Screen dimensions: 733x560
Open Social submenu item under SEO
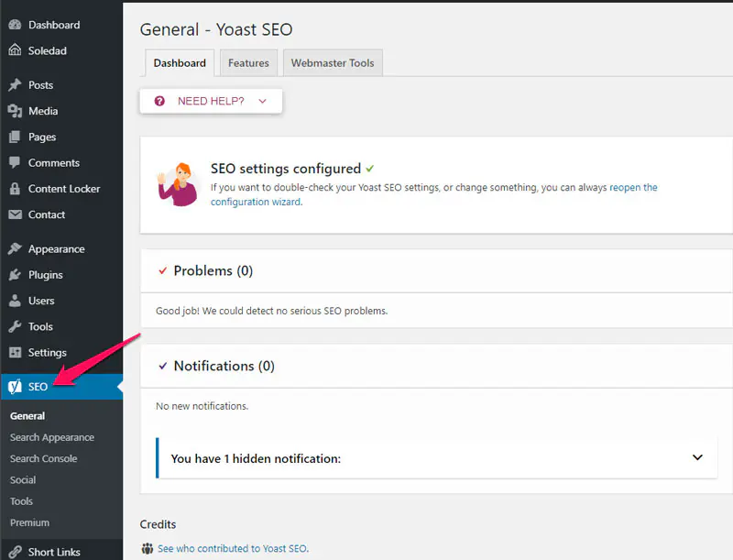pyautogui.click(x=23, y=480)
